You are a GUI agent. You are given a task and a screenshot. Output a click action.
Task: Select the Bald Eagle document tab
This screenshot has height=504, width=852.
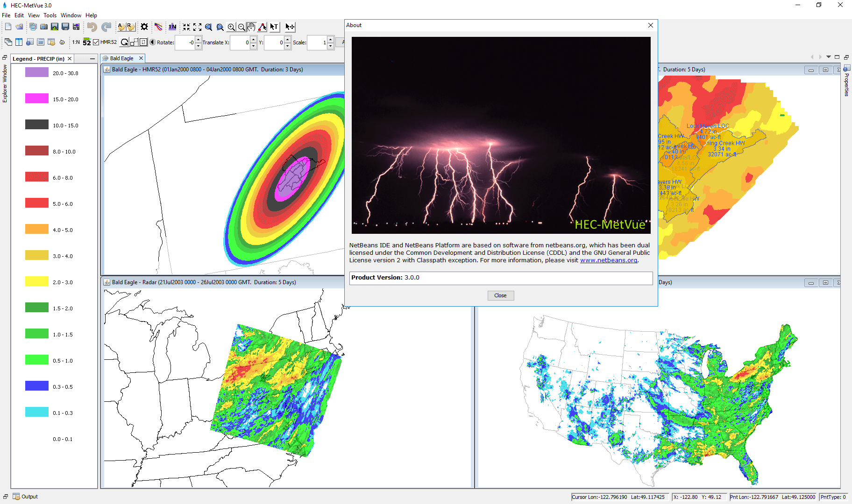122,58
